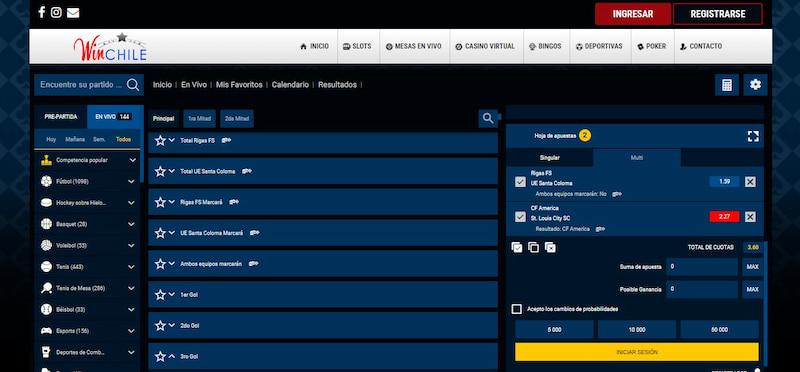Viewport: 800px width, 372px height.
Task: Expand the Total Rigas FS market chevron
Action: (x=172, y=140)
